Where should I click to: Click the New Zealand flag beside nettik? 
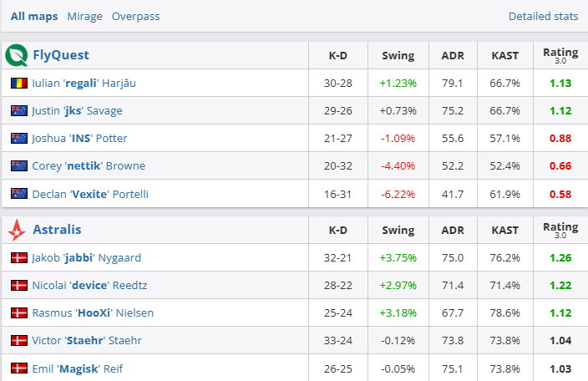(19, 166)
